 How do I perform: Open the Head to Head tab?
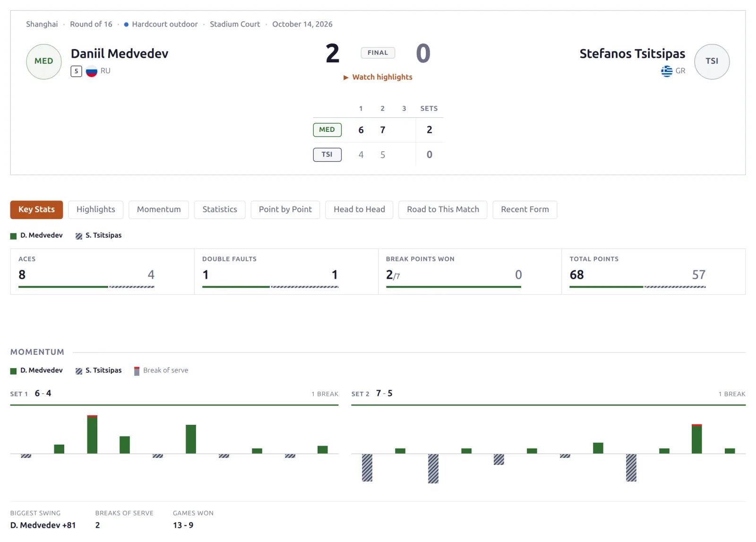pyautogui.click(x=359, y=210)
